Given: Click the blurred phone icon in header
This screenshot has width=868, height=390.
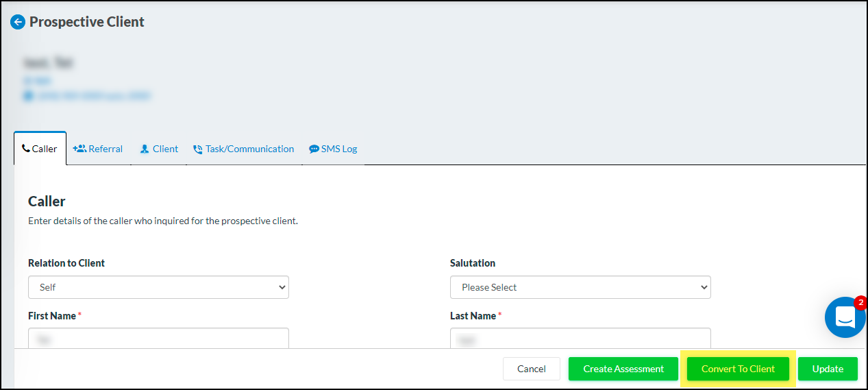Looking at the screenshot, I should [28, 96].
